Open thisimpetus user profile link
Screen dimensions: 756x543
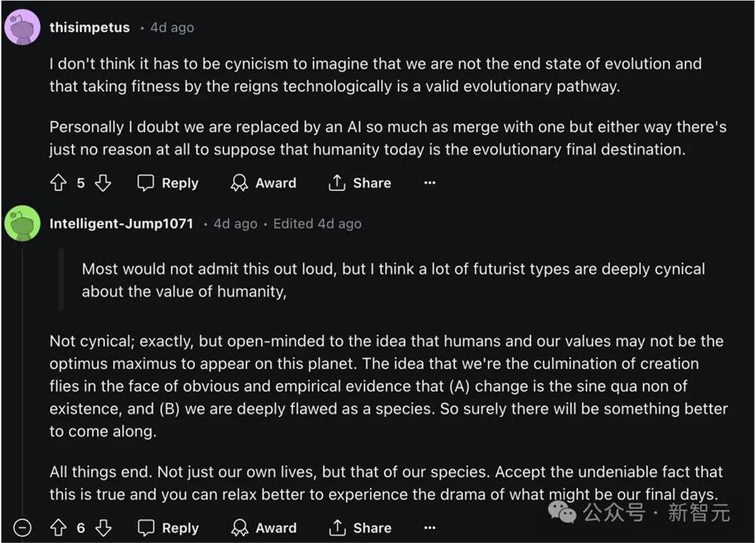(x=89, y=27)
